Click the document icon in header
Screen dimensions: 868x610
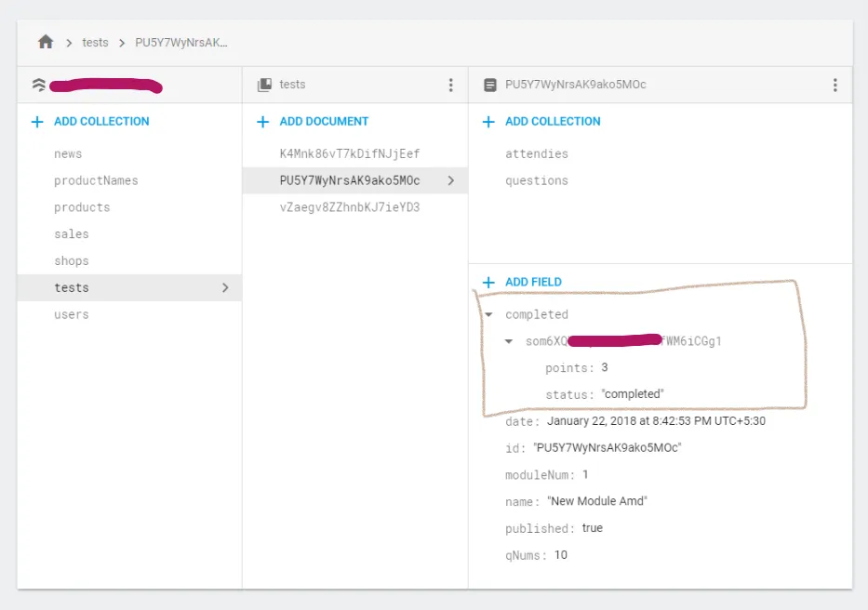pyautogui.click(x=490, y=85)
